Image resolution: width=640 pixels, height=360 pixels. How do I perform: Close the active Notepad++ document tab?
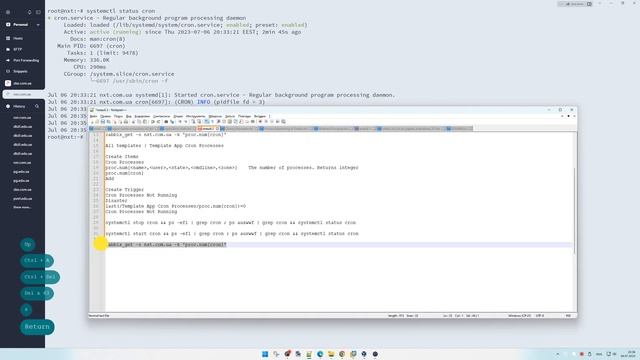tap(217, 129)
